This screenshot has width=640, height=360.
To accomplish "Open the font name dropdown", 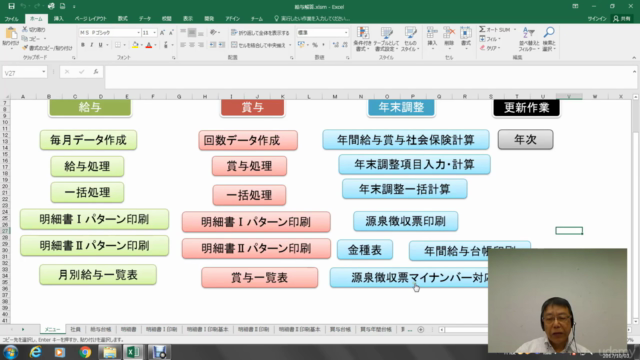I will [138, 33].
